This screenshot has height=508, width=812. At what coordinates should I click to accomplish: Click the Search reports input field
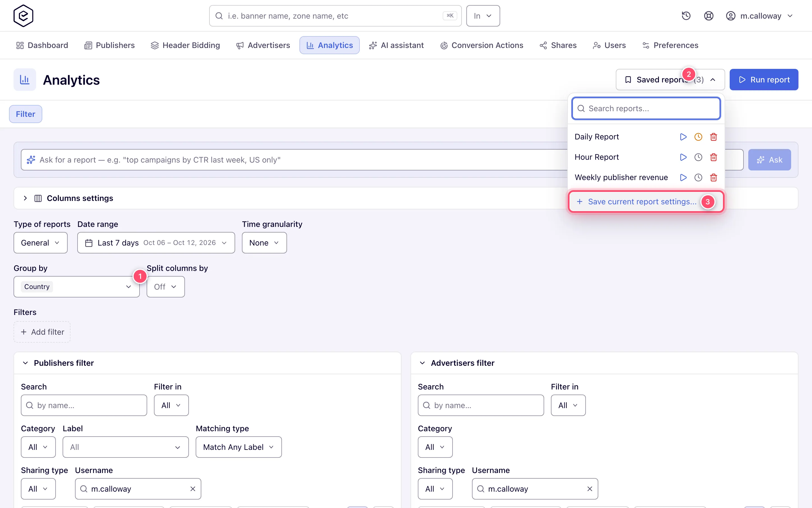coord(646,109)
